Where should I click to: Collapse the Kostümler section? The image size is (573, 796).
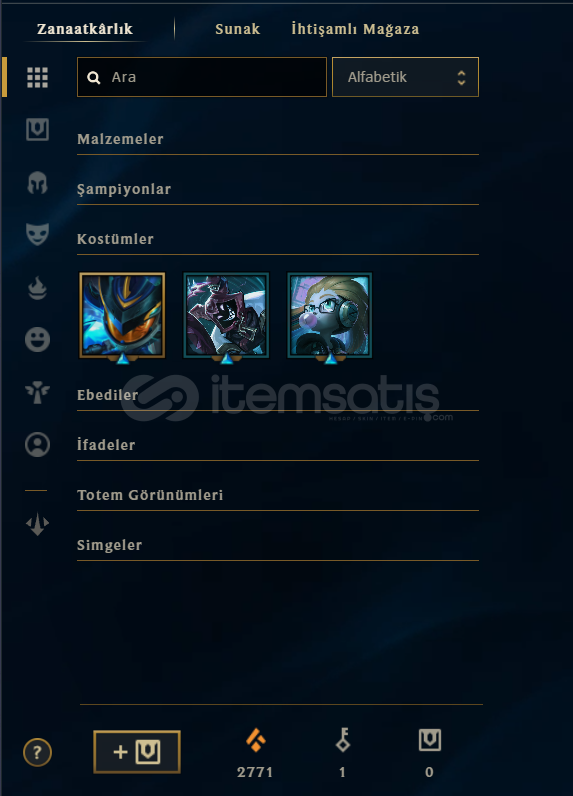click(x=278, y=239)
